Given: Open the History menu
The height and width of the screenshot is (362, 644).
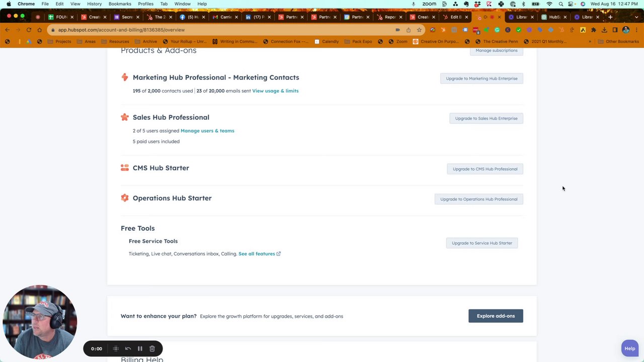Looking at the screenshot, I should coord(94,4).
